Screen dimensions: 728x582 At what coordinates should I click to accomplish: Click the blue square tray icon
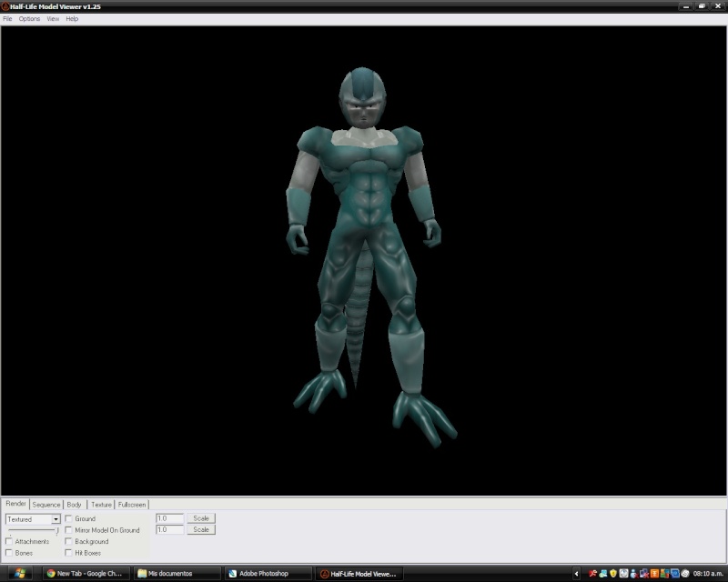tap(674, 574)
